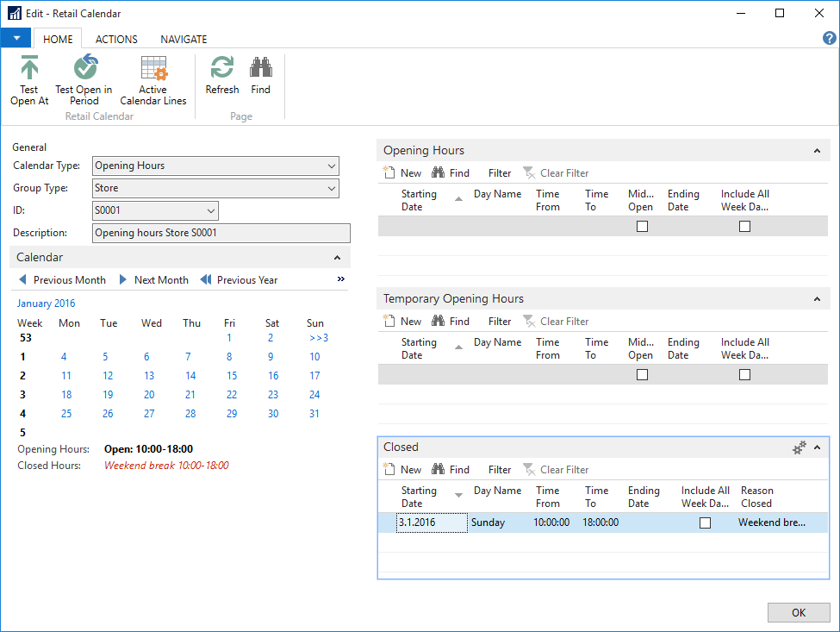Go to Previous Month in calendar

[61, 280]
